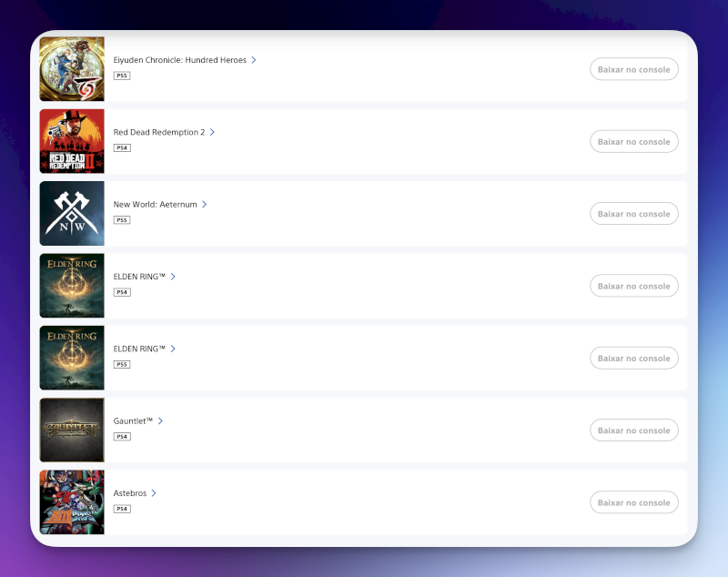728x577 pixels.
Task: Open the Eiyuden Chronicle: Hundred Heroes title link
Action: tap(179, 60)
